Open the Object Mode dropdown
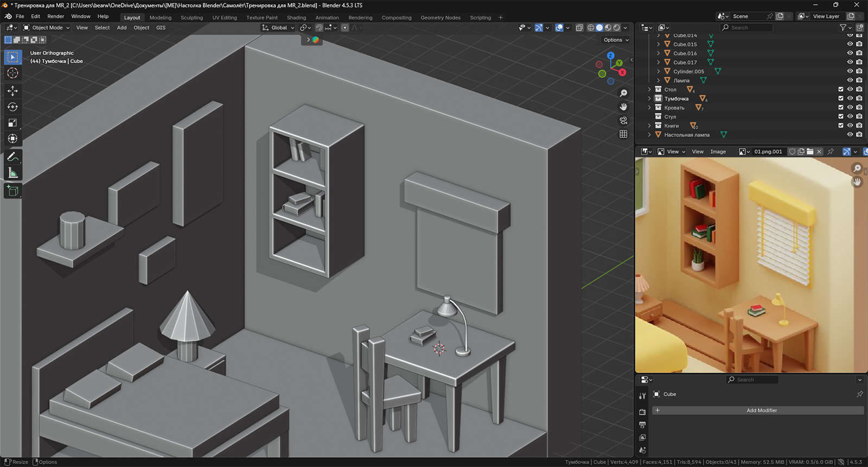This screenshot has height=467, width=868. click(47, 28)
